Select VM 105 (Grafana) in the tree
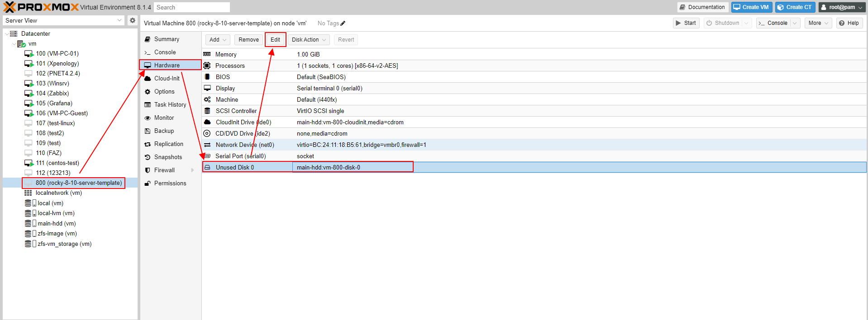868x320 pixels. coord(54,104)
